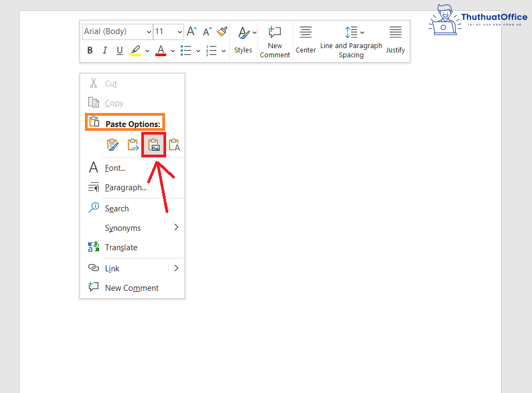532x393 pixels.
Task: Toggle Italic formatting in mini toolbar
Action: coord(105,50)
